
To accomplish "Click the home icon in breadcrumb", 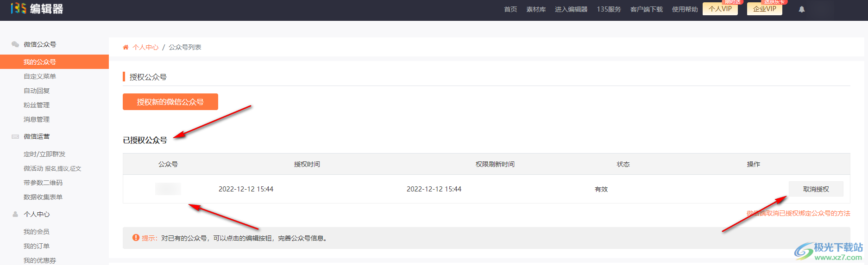I will tap(126, 47).
